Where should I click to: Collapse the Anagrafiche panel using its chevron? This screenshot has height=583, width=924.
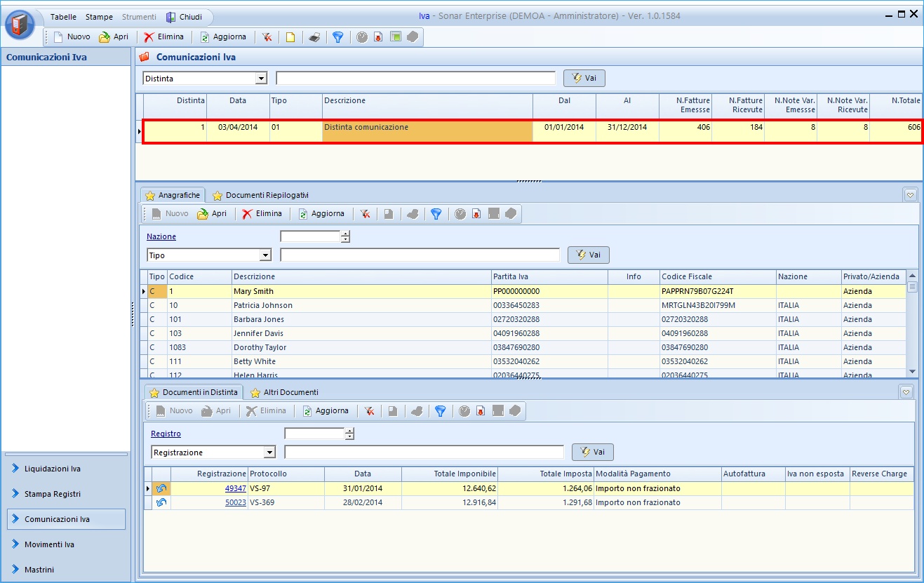(910, 195)
